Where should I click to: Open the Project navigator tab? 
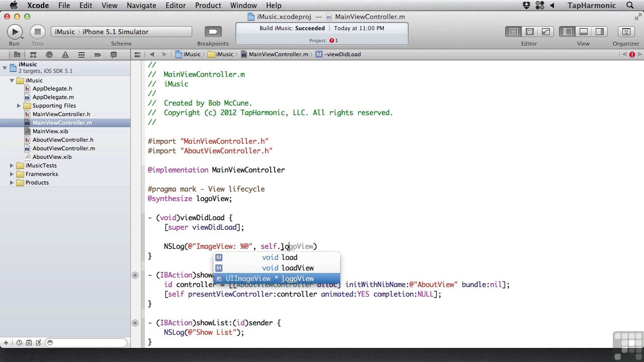(17, 54)
